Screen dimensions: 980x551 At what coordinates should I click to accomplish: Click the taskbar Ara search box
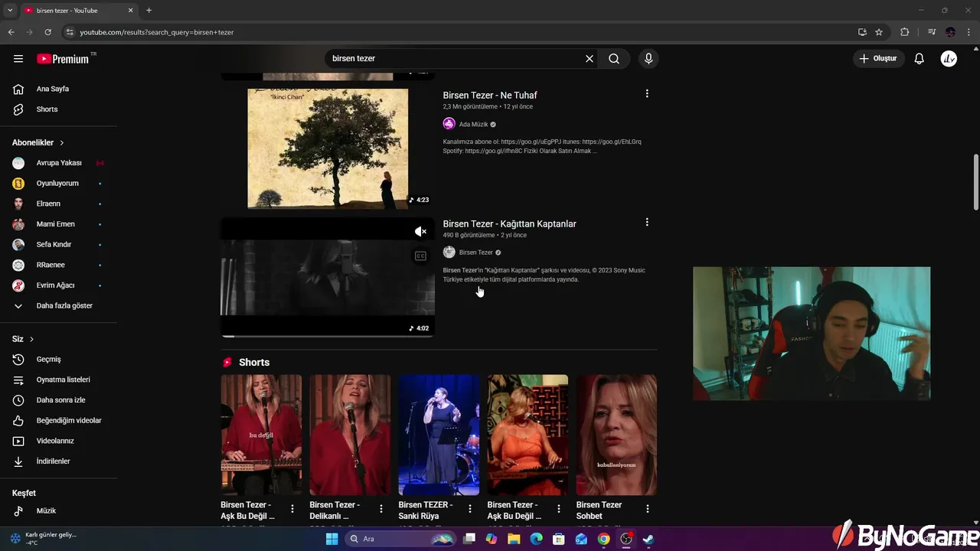tap(400, 539)
